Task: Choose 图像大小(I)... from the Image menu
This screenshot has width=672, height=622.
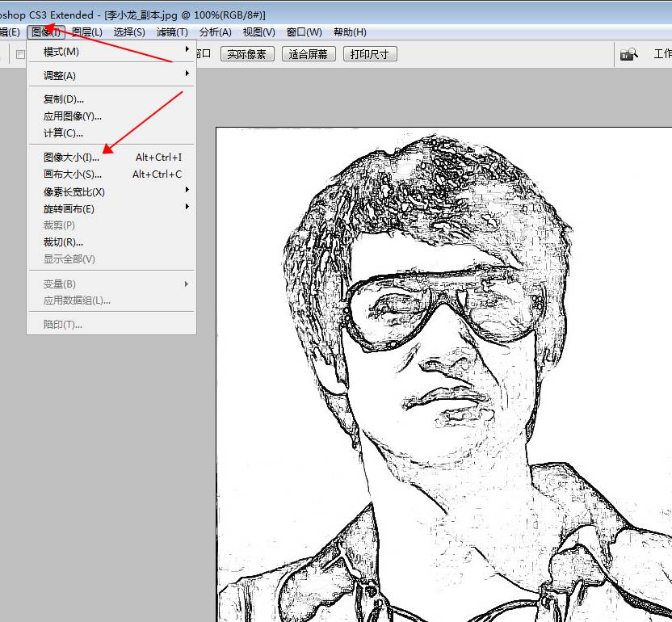Action: point(71,158)
